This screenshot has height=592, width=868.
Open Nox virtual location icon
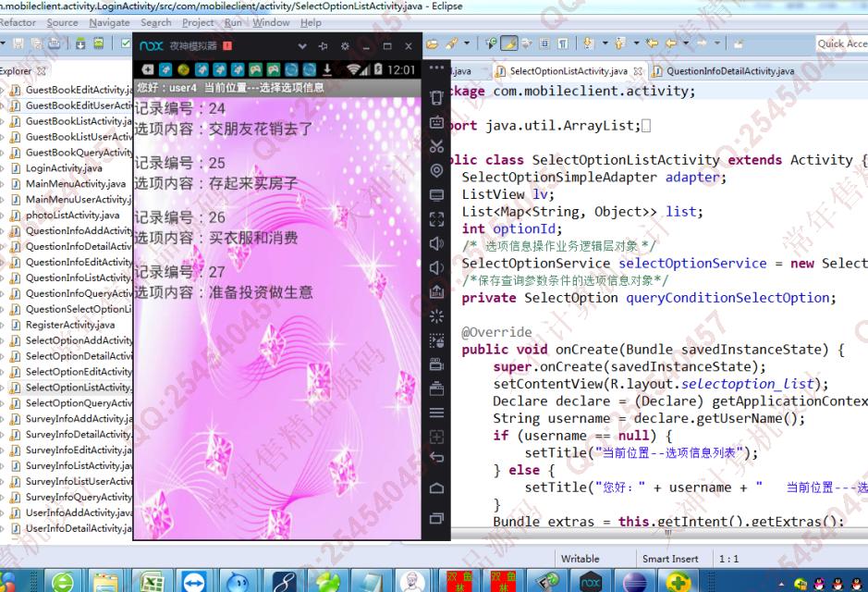click(x=436, y=170)
